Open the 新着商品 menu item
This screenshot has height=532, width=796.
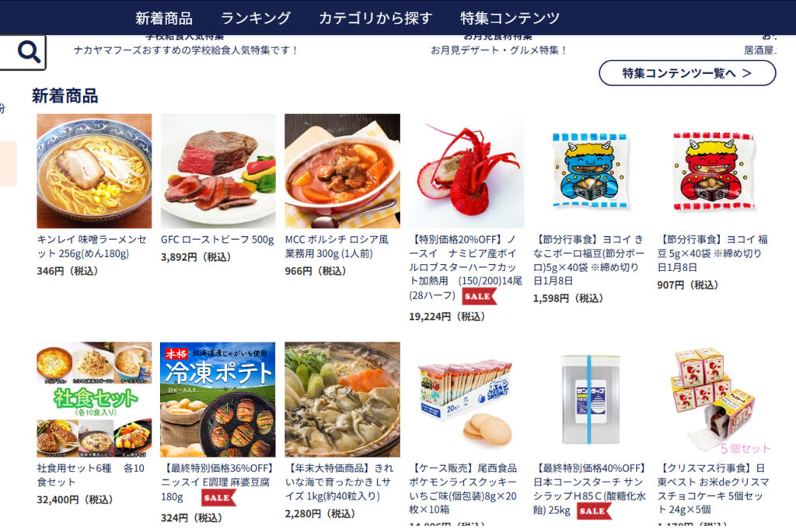[164, 19]
